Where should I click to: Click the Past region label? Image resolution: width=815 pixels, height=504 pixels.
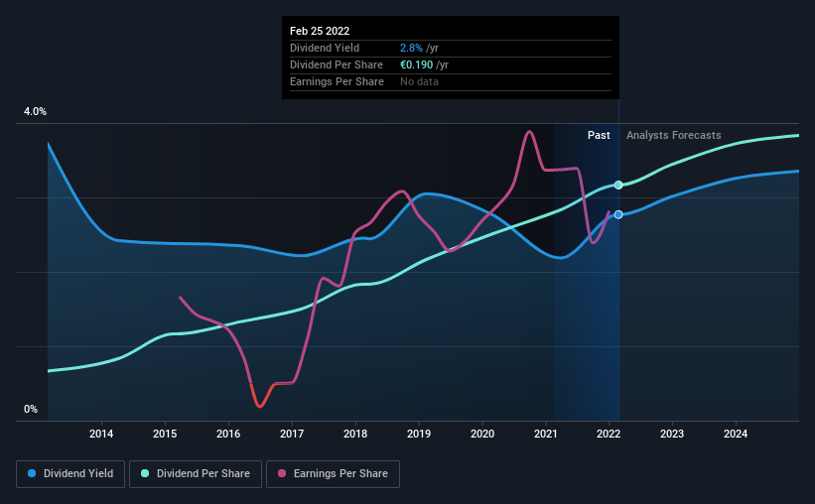pyautogui.click(x=599, y=135)
